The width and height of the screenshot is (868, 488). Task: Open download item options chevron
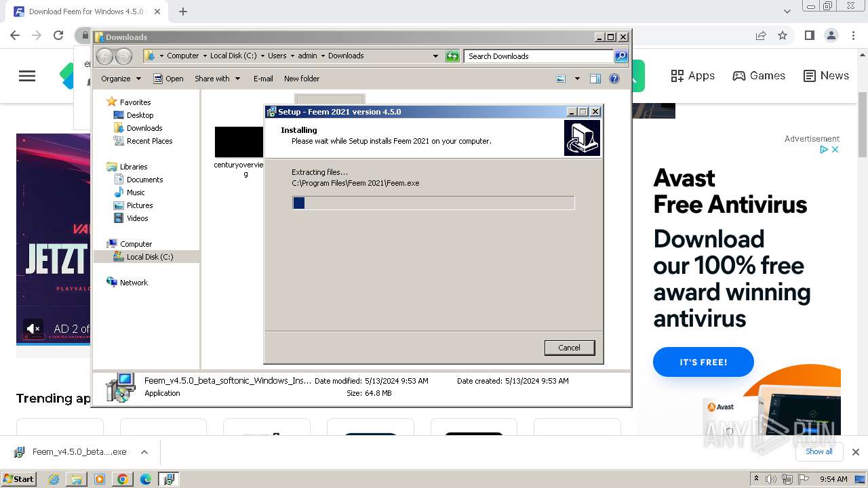[x=144, y=452]
